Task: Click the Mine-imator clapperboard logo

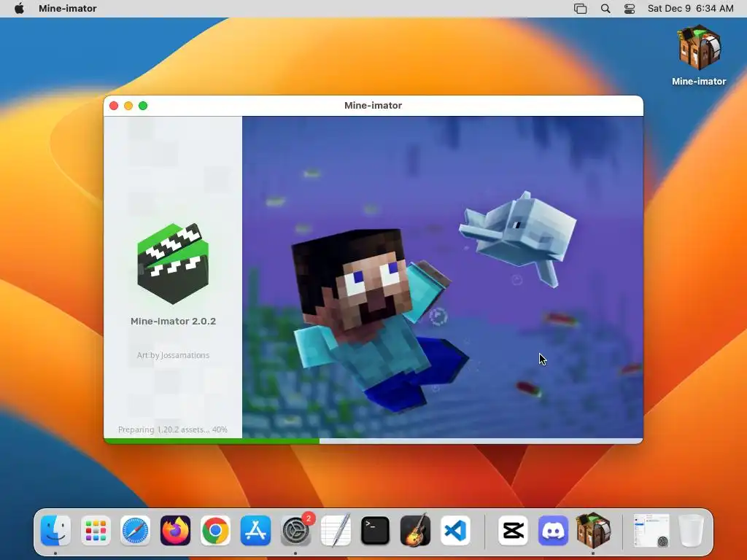Action: (173, 264)
